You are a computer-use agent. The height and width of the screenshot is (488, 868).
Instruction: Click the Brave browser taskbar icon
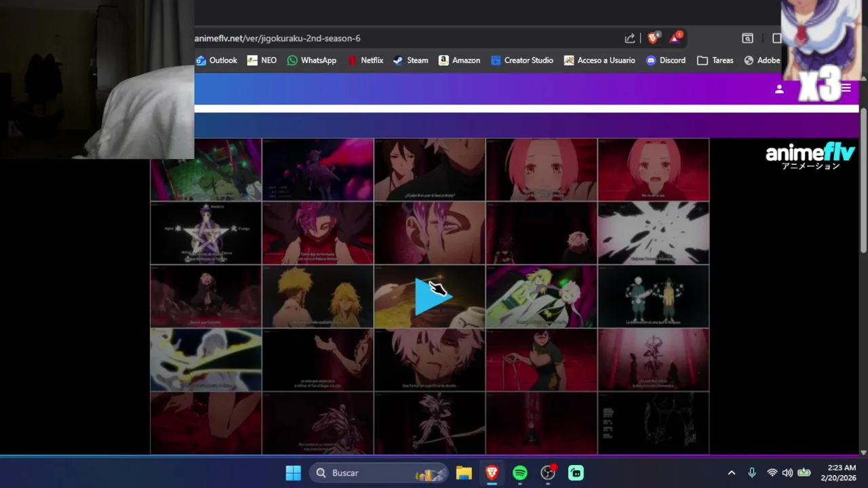pos(492,473)
